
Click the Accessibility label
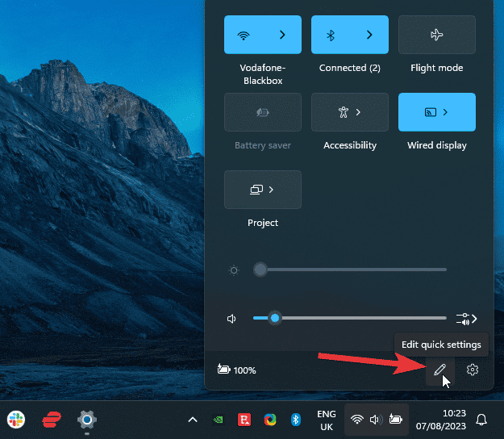pyautogui.click(x=350, y=145)
